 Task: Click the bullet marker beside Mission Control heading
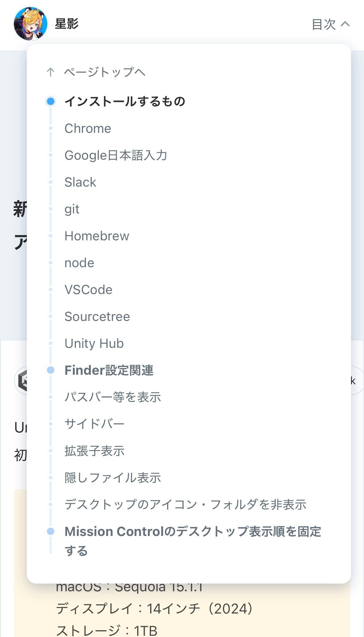(x=51, y=531)
